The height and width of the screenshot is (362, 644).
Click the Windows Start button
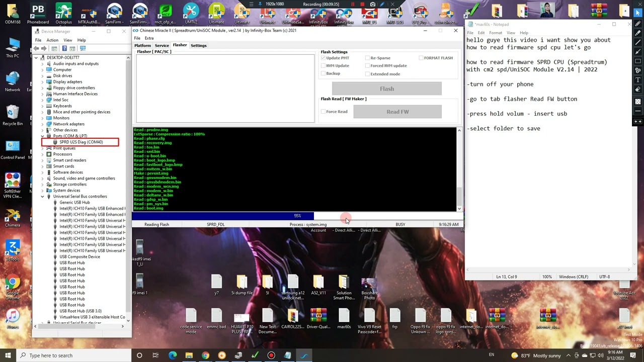(x=8, y=355)
